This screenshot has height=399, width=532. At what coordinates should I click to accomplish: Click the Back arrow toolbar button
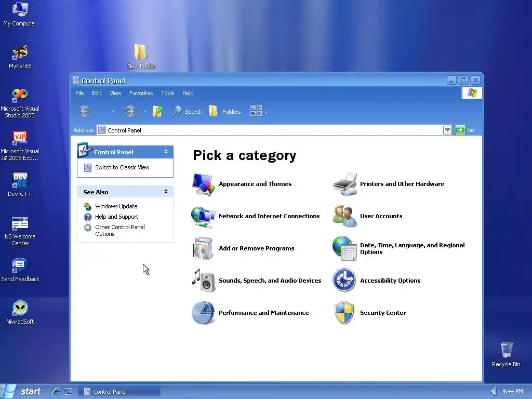click(x=85, y=111)
